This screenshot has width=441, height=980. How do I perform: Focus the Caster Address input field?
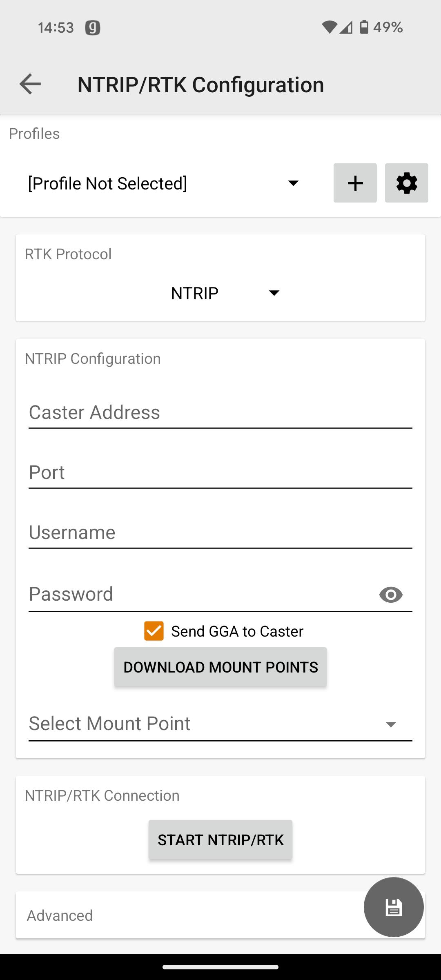tap(220, 413)
